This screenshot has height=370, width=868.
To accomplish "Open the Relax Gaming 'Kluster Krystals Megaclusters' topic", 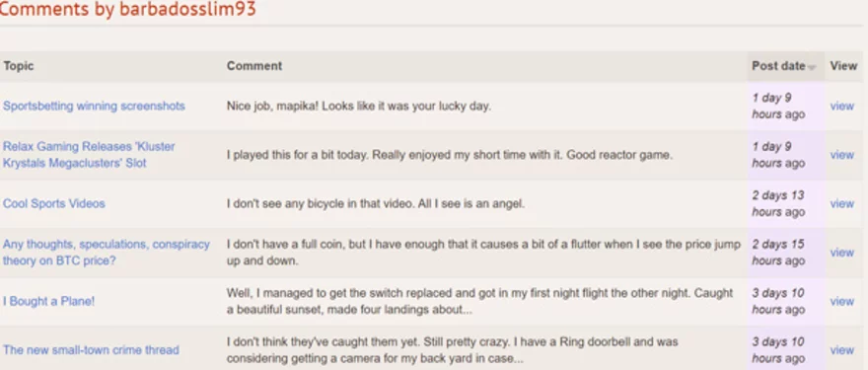I will coord(89,155).
